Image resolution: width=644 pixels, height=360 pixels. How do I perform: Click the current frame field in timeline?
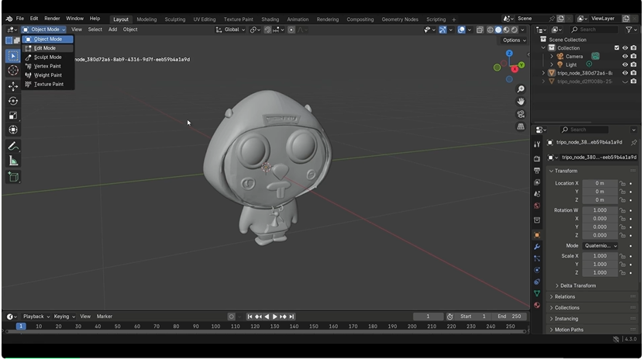[428, 317]
